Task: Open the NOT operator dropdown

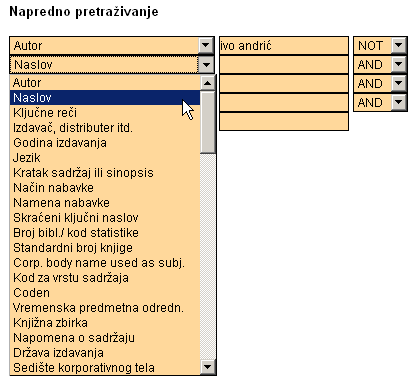Action: [x=399, y=45]
